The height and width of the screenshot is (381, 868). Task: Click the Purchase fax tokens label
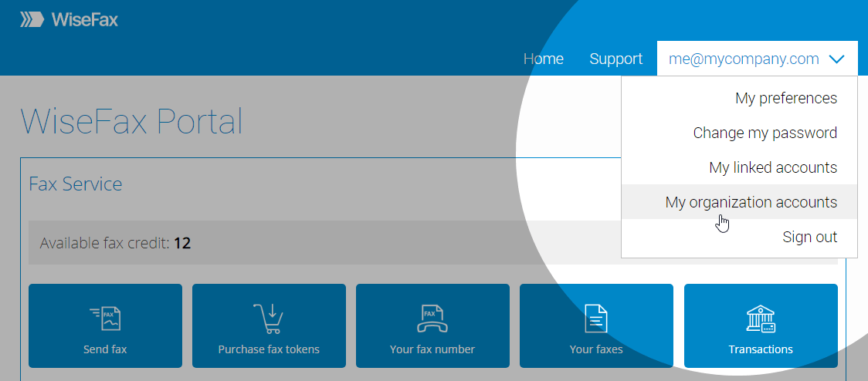[269, 349]
